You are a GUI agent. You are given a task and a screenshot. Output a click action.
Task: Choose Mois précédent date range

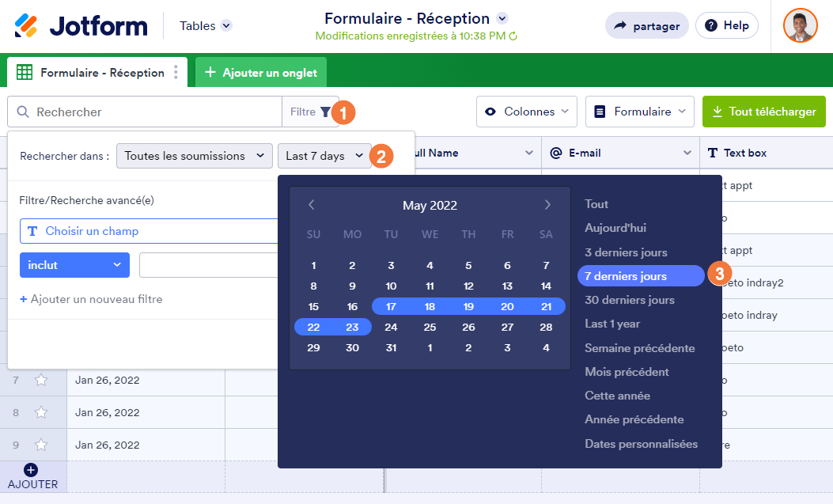point(627,372)
